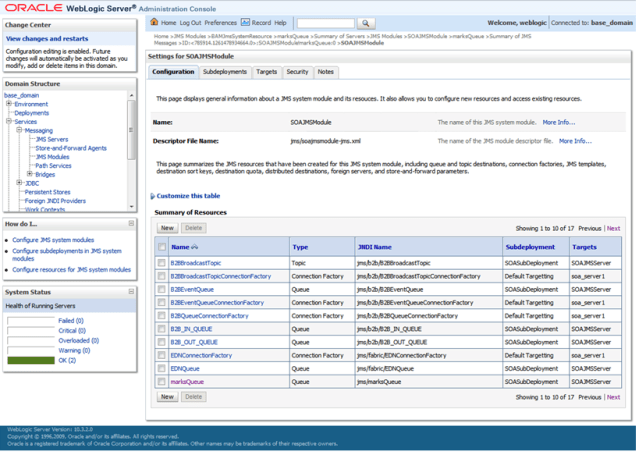Click the OK health status bar
This screenshot has height=455, width=639.
(x=31, y=360)
